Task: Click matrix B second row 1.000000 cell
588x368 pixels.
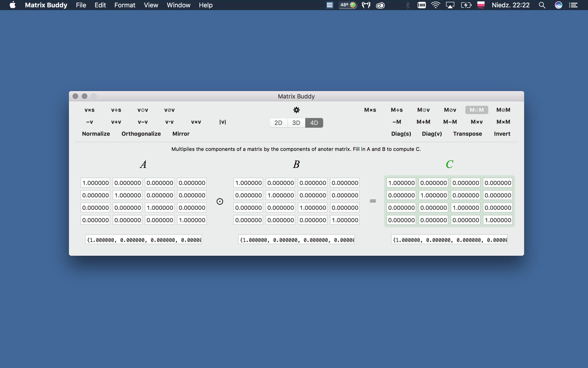Action: tap(280, 195)
